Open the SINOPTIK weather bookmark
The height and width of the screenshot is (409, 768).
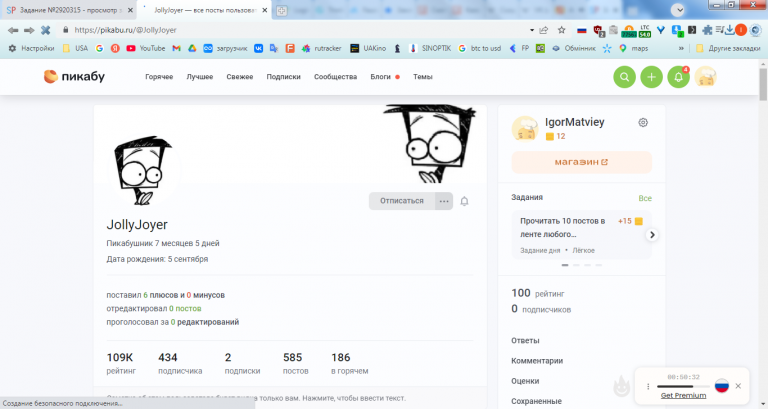430,48
